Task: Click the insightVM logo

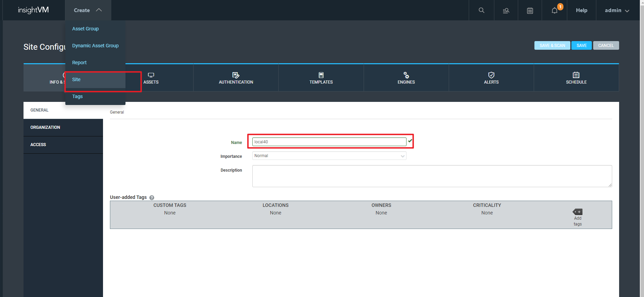Action: click(33, 10)
